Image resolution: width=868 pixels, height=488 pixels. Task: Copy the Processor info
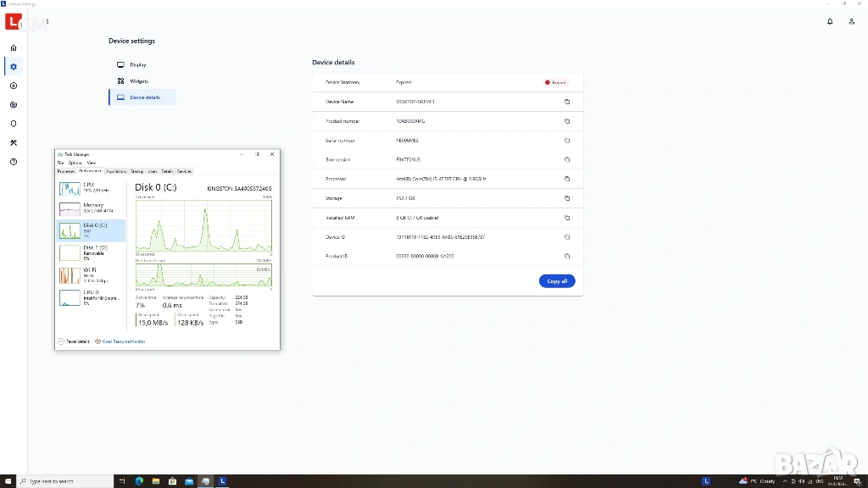[567, 179]
